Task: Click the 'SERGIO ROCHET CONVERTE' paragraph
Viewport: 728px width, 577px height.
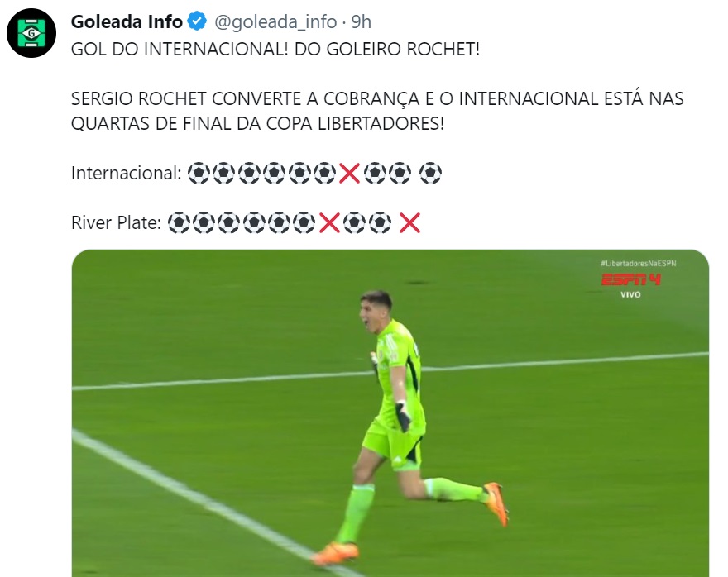Action: click(x=377, y=111)
